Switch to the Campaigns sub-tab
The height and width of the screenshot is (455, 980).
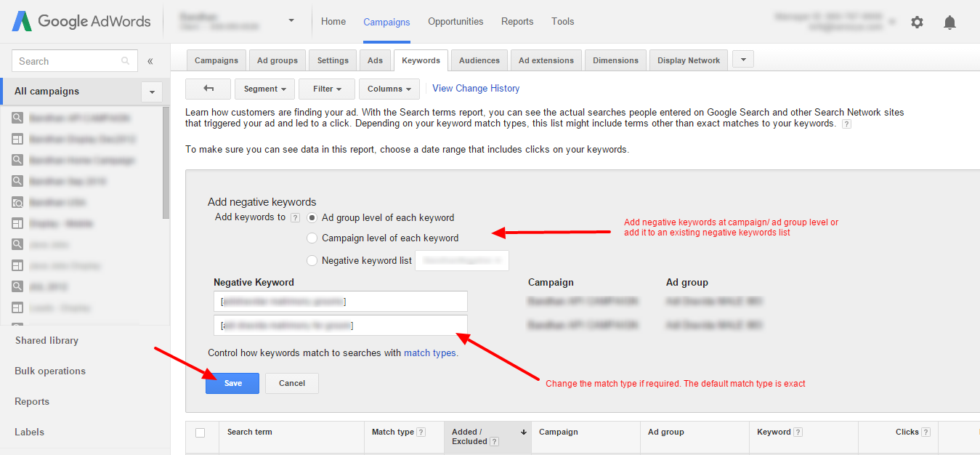tap(216, 60)
